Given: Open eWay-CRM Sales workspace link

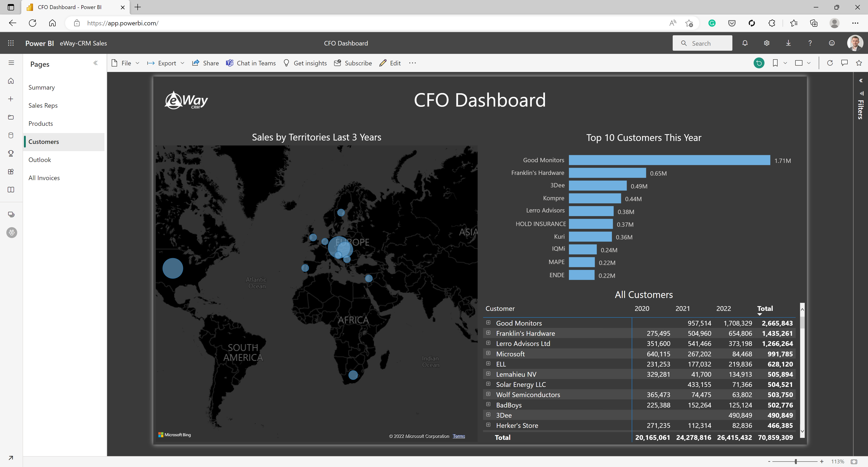Looking at the screenshot, I should tap(83, 43).
